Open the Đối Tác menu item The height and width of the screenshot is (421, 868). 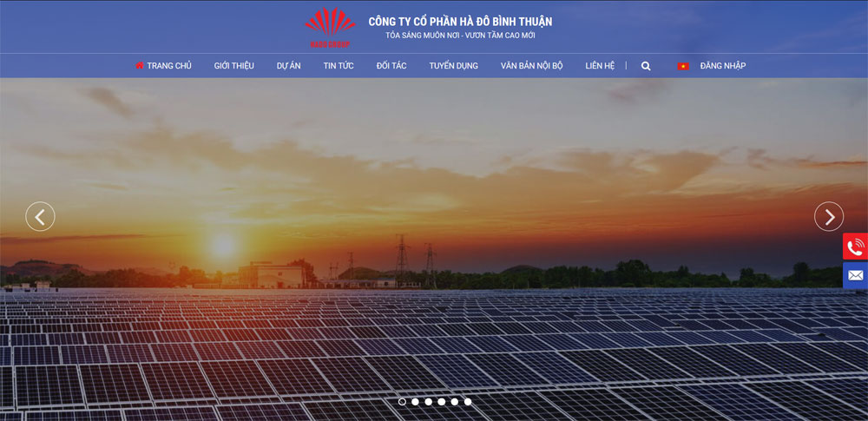click(x=391, y=65)
